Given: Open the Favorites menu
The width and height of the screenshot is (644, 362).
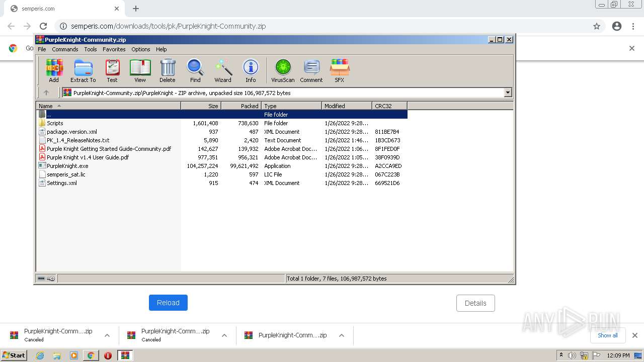Looking at the screenshot, I should click(114, 49).
